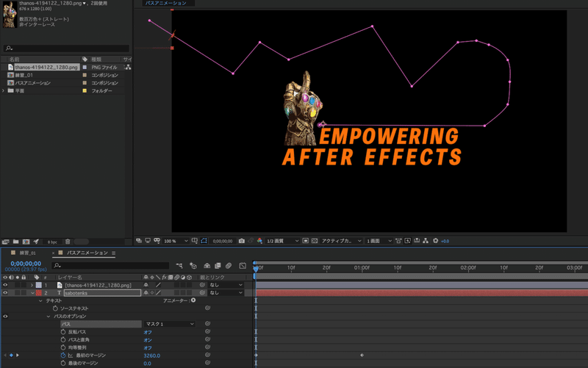
Task: Open timeline from viewer icon
Action: coord(417,241)
